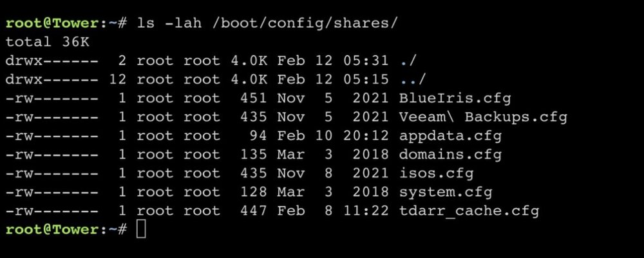644x258 pixels.
Task: Click the 11:22 timestamp for tdarr_cache.cfg
Action: [x=366, y=211]
